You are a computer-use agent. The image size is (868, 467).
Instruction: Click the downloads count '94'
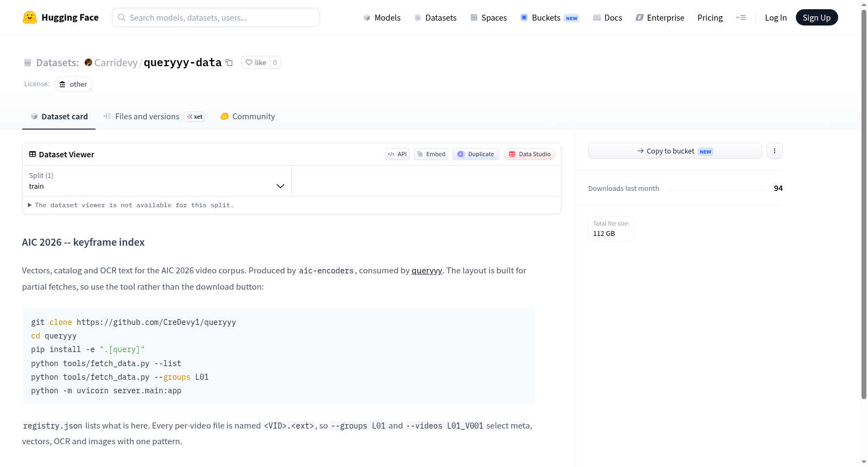pyautogui.click(x=778, y=188)
